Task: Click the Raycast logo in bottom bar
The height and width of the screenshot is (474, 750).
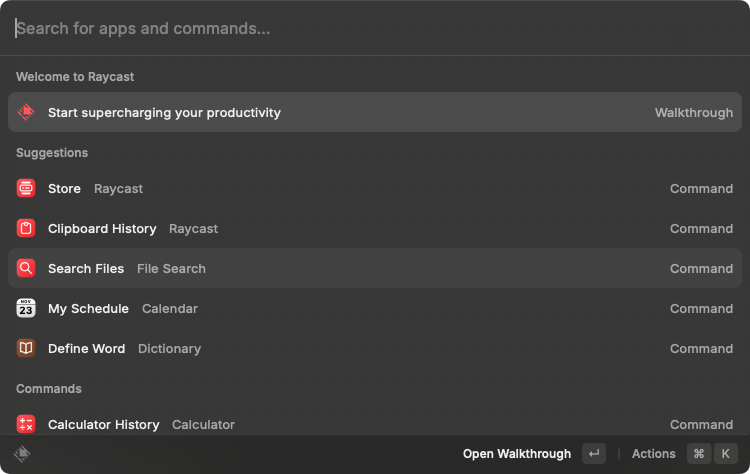Action: coord(22,453)
